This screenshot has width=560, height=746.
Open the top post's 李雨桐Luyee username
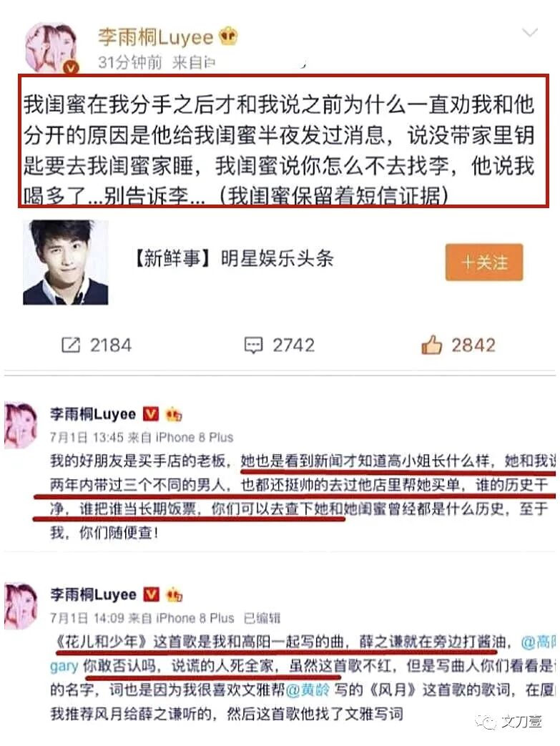pos(156,37)
